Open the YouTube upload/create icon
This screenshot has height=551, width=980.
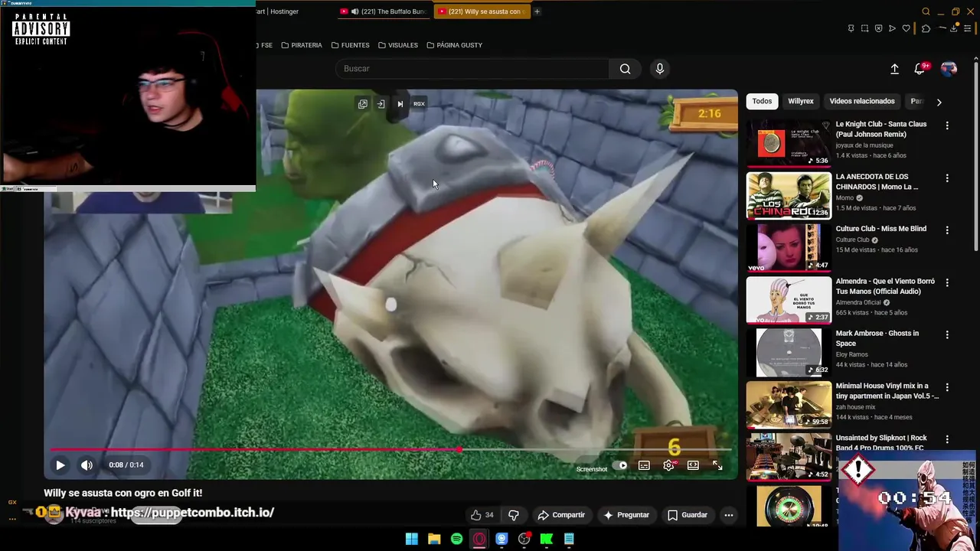click(894, 69)
